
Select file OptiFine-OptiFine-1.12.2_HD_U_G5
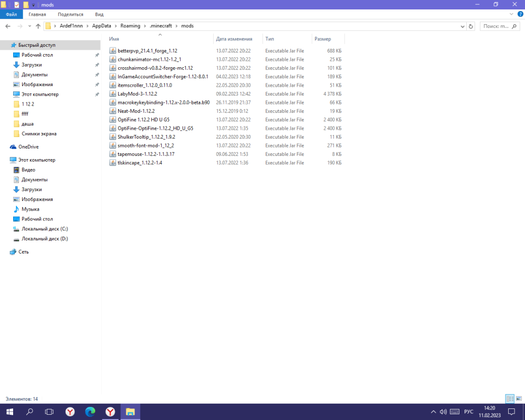[x=155, y=128]
